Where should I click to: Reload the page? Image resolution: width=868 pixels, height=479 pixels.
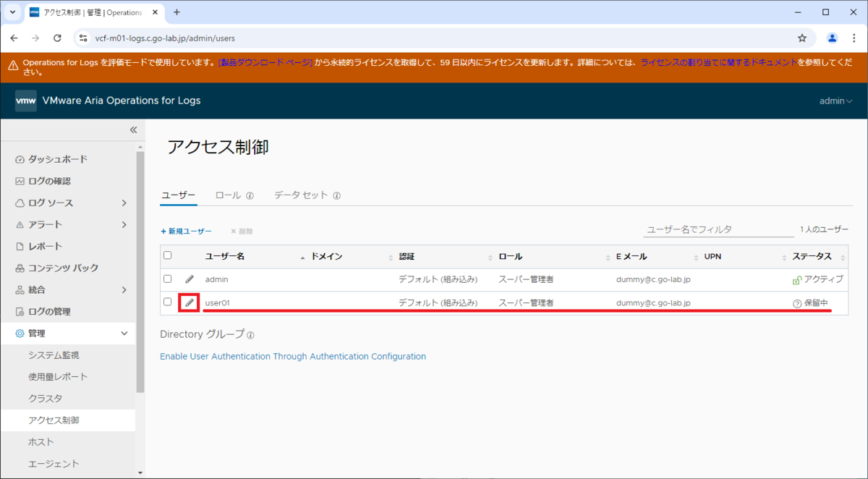click(x=57, y=38)
